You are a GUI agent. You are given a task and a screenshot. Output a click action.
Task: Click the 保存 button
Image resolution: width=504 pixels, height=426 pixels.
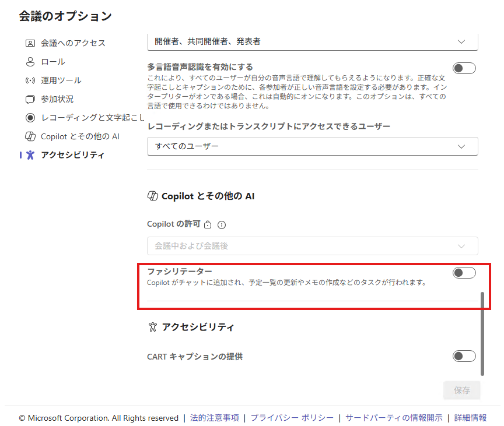(461, 390)
